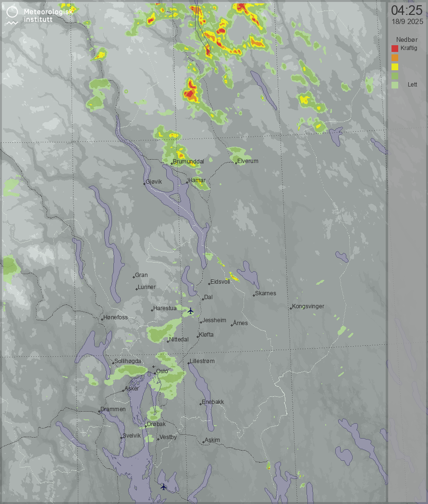The width and height of the screenshot is (428, 504).
Task: Click the Enebakk label
Action: (212, 402)
